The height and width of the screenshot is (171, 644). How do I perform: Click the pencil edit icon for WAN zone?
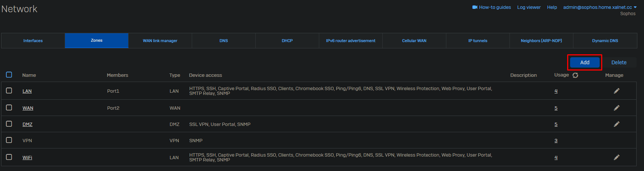point(616,108)
